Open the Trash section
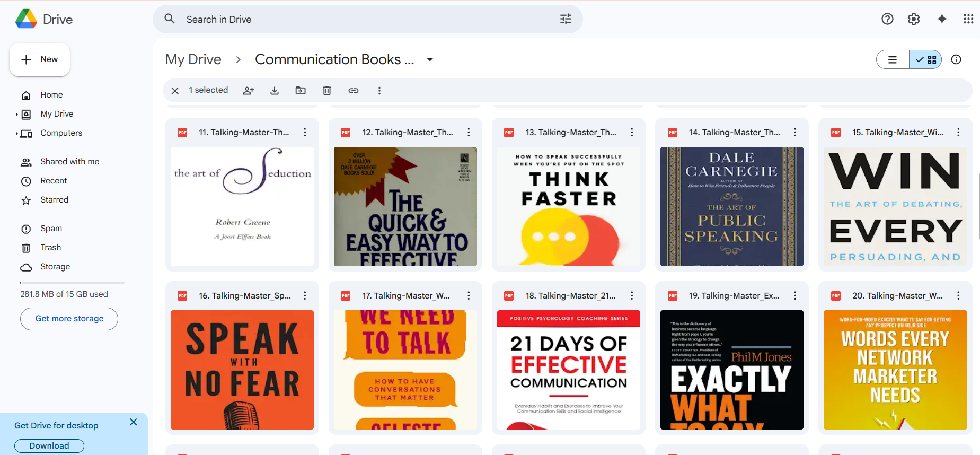 point(50,248)
